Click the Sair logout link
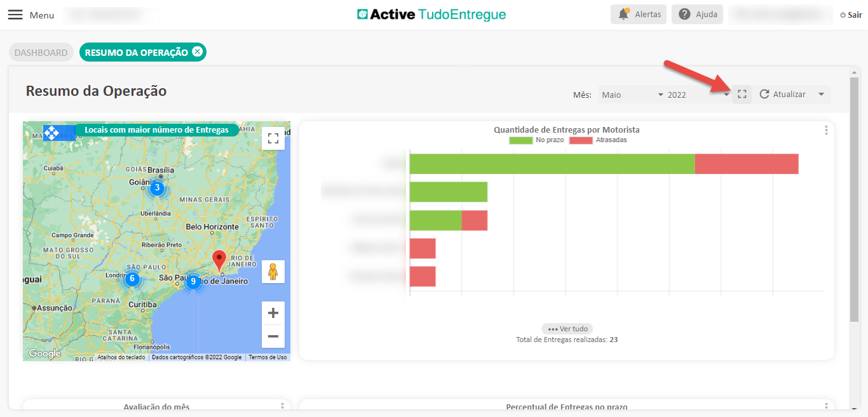The image size is (868, 417). tap(851, 15)
